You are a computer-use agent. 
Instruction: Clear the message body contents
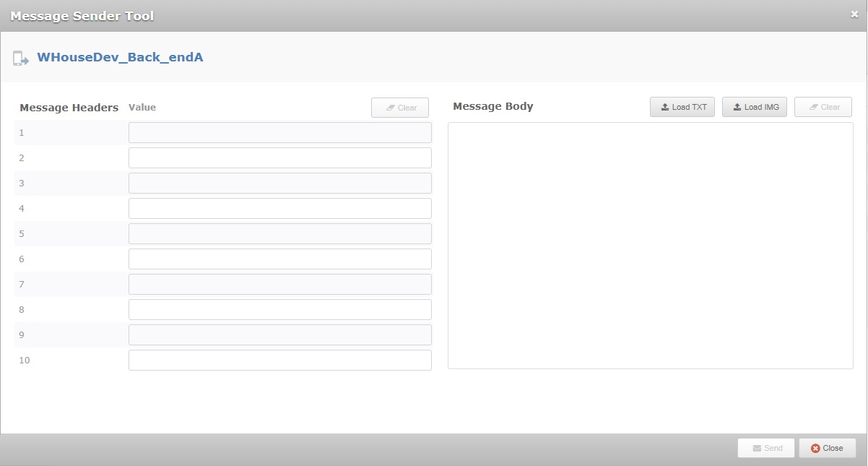pyautogui.click(x=823, y=106)
